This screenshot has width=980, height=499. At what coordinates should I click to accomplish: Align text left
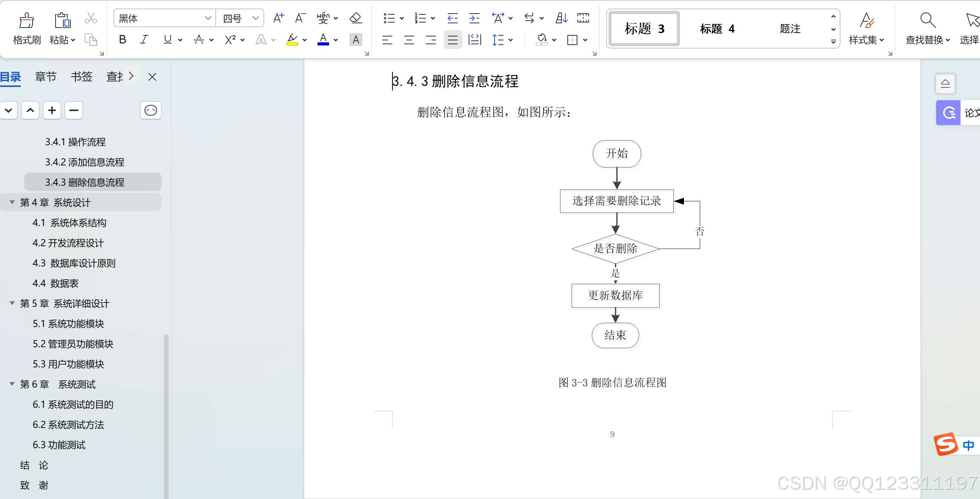coord(387,40)
